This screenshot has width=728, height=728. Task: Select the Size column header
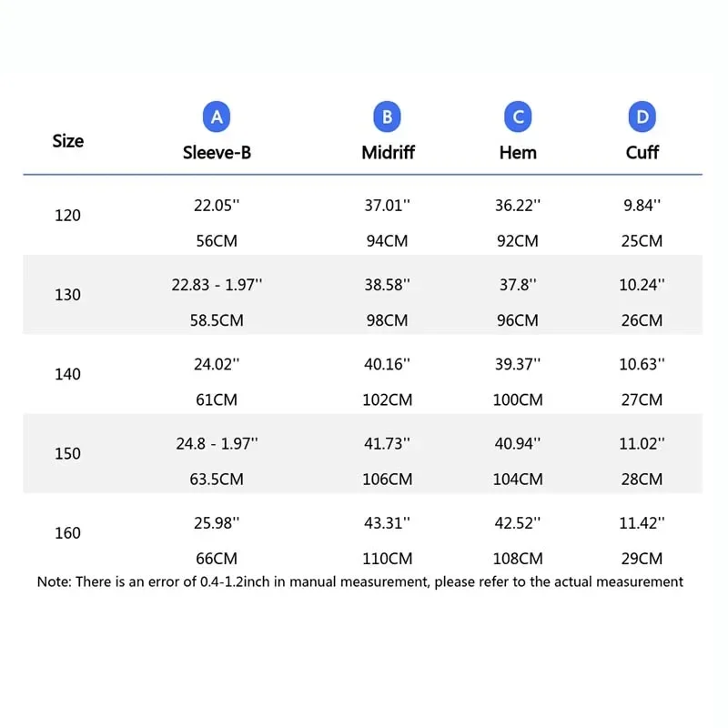coord(68,141)
